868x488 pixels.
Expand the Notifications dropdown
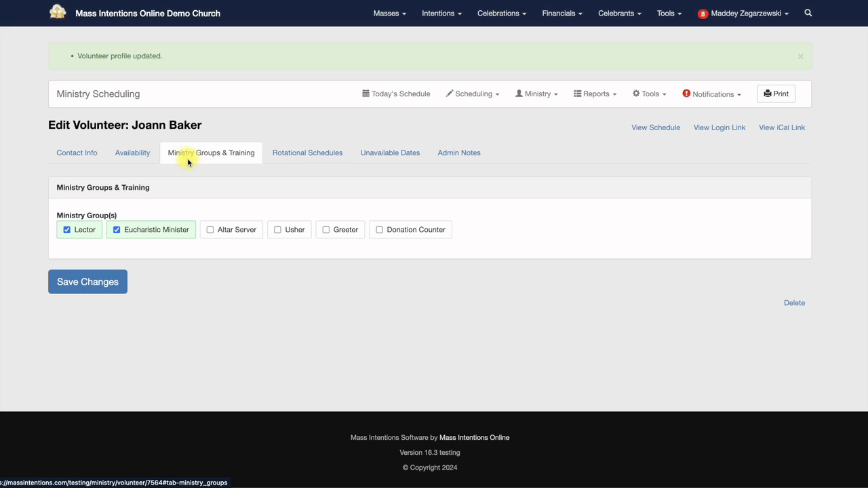pyautogui.click(x=712, y=94)
